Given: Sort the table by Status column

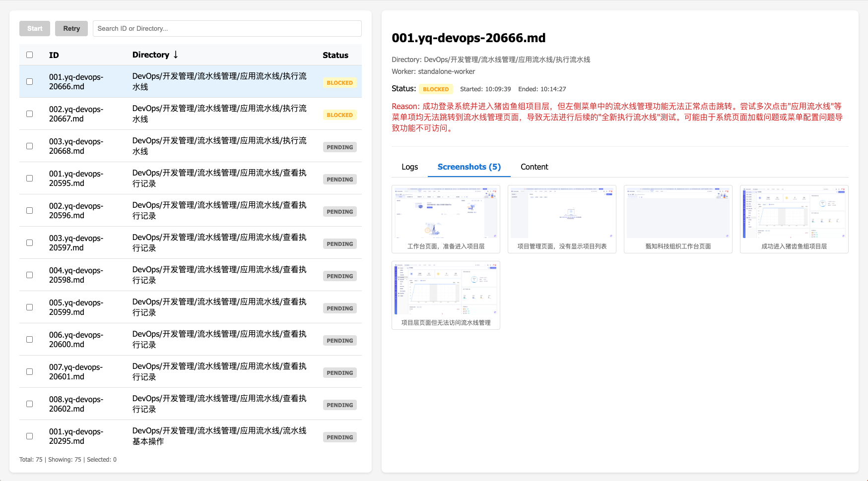Looking at the screenshot, I should pos(335,55).
